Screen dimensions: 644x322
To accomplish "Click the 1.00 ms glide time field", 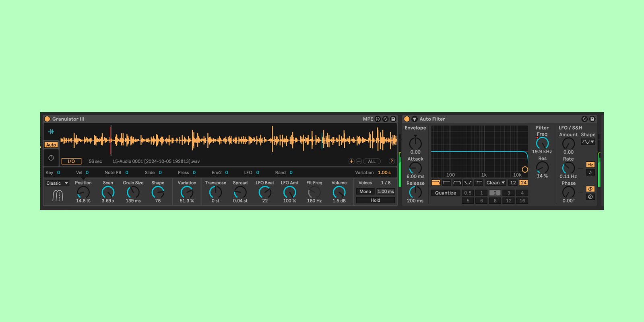I will (x=385, y=192).
